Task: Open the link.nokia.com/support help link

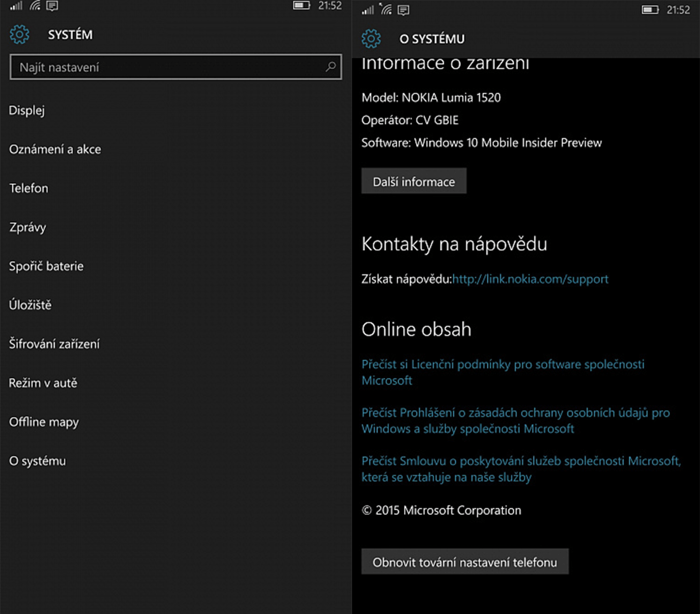Action: click(x=530, y=279)
